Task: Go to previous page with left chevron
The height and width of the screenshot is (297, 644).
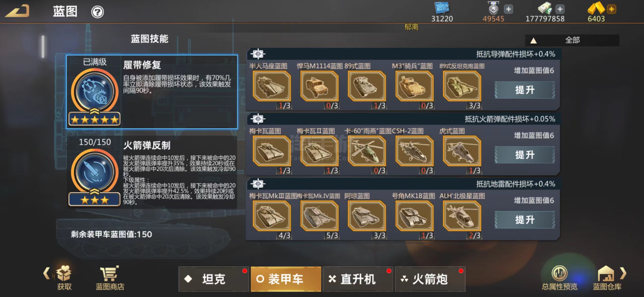Action: 46,273
